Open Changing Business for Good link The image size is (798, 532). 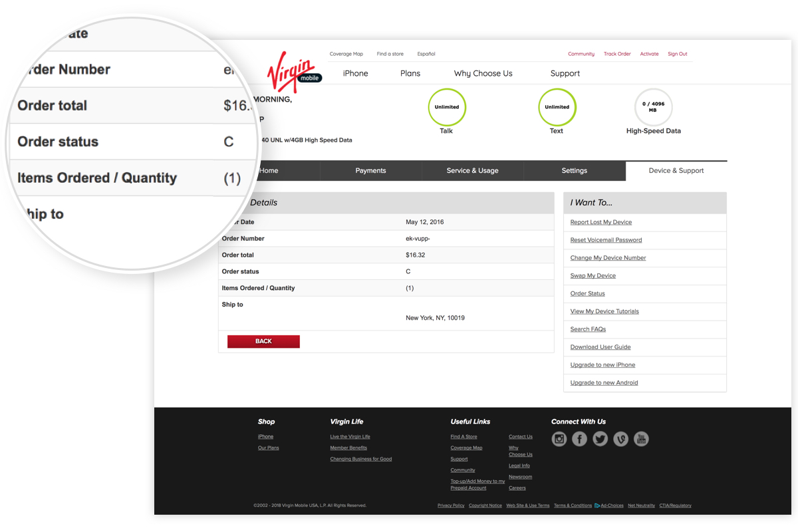point(361,460)
